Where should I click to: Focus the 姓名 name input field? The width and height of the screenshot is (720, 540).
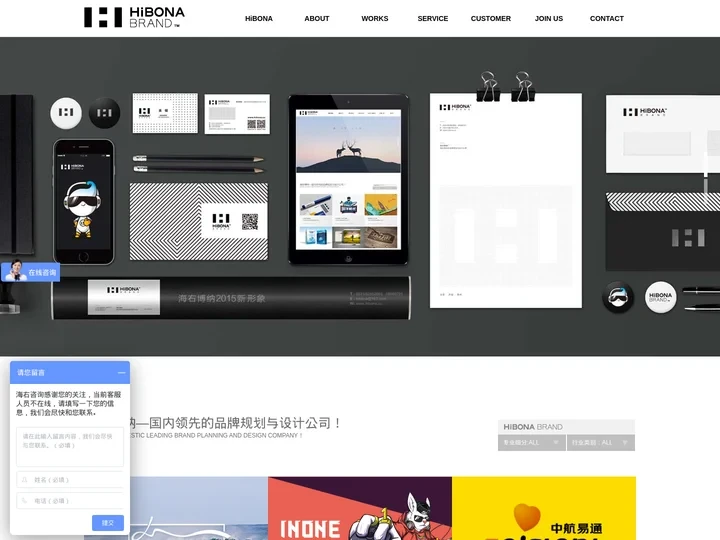70,479
